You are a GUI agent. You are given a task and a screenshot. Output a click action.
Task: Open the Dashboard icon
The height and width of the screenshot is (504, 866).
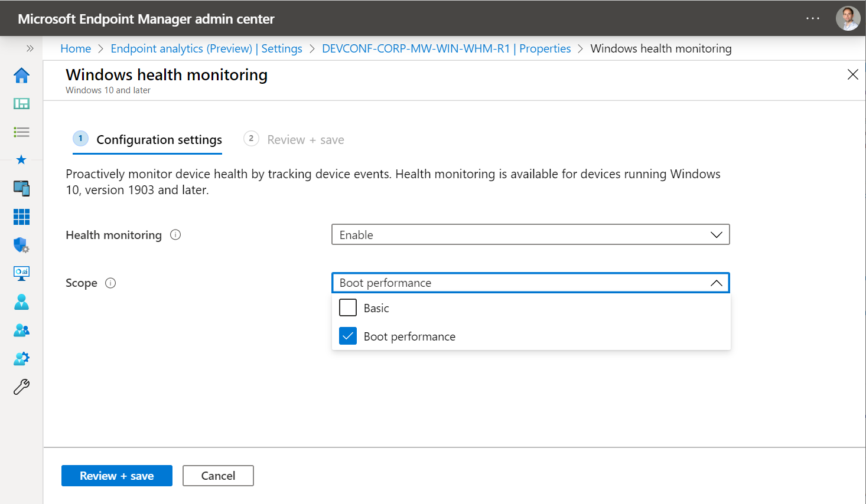pyautogui.click(x=21, y=103)
